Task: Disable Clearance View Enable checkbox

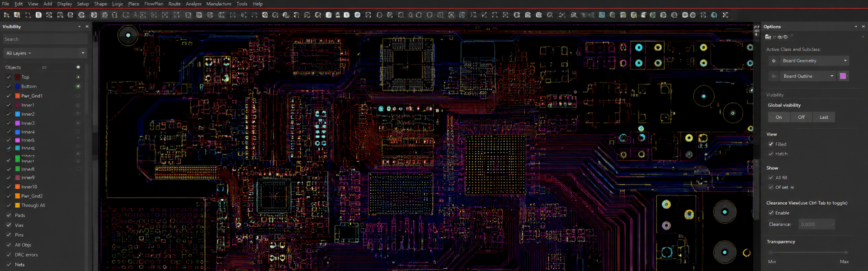Action: tap(771, 213)
